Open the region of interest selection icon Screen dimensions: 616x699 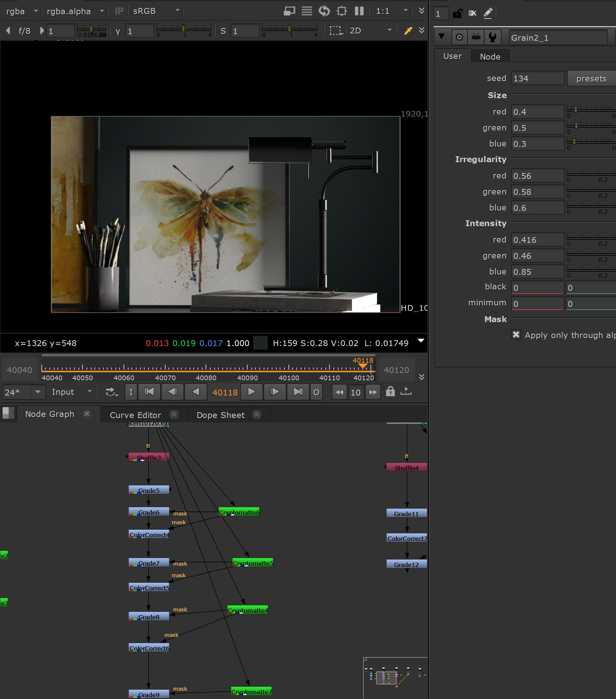pyautogui.click(x=336, y=31)
